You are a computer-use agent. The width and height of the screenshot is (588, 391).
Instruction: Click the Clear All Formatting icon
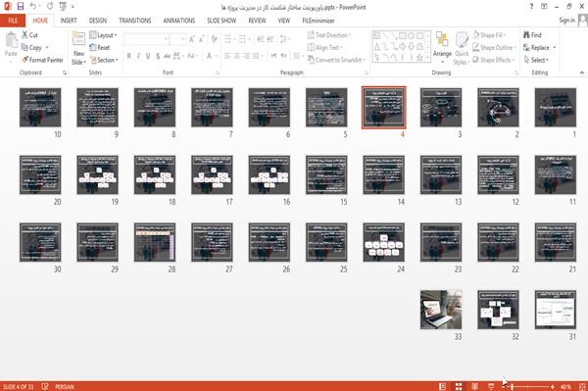(x=214, y=39)
